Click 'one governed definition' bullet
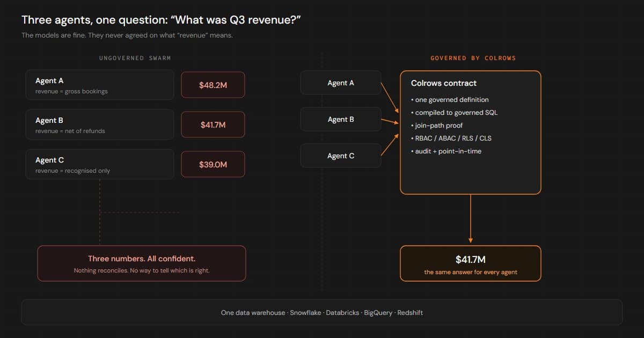Viewport: 644px width, 338px height. 450,100
